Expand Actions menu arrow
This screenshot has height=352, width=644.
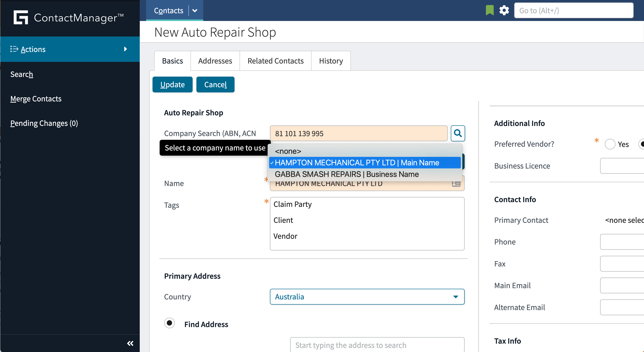pyautogui.click(x=125, y=49)
